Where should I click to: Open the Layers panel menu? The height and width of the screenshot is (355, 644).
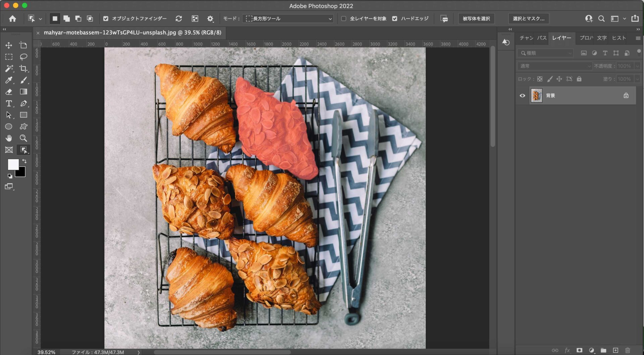coord(638,38)
